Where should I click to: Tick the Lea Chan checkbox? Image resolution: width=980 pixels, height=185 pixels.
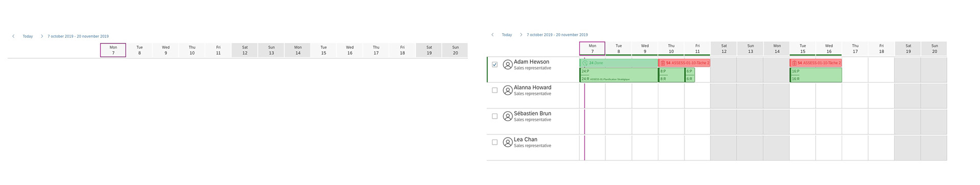click(495, 143)
